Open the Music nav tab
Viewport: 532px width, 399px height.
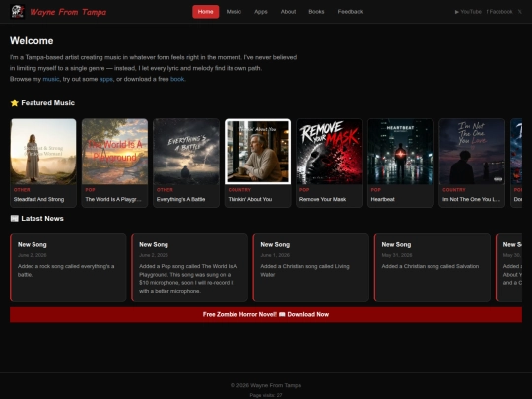coord(233,12)
